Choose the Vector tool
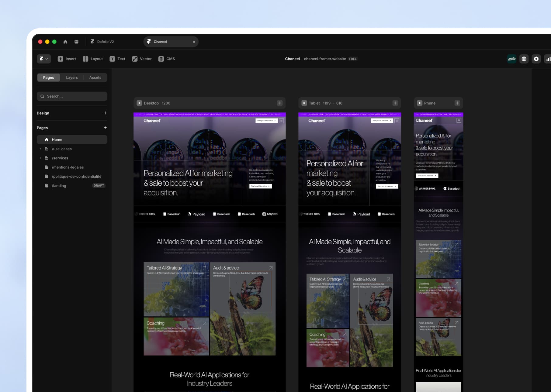This screenshot has width=551, height=392. click(x=142, y=59)
